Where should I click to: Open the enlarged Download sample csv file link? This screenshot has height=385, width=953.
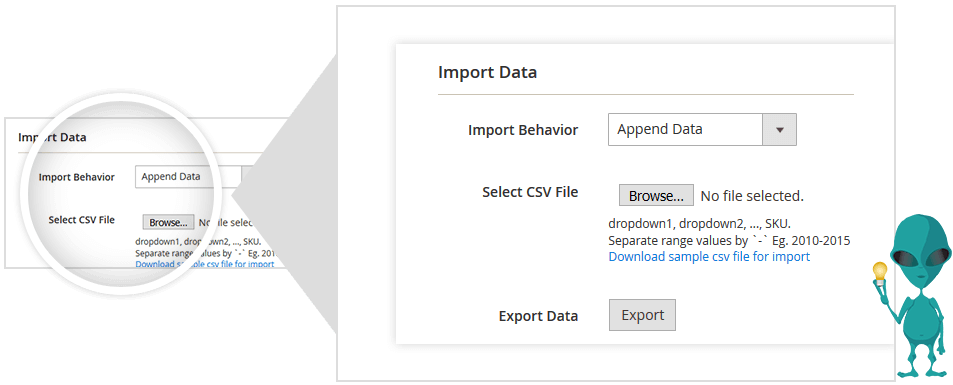click(x=709, y=257)
